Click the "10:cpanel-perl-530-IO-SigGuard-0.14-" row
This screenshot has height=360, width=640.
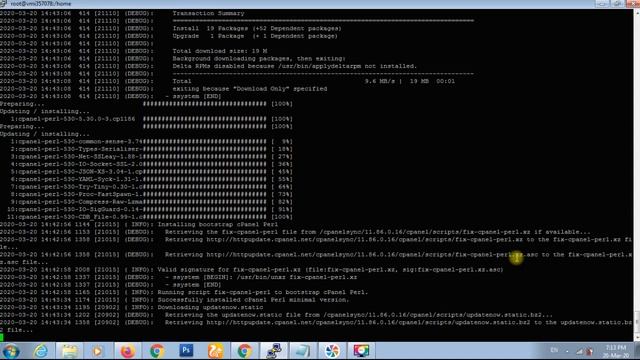pyautogui.click(x=150, y=209)
